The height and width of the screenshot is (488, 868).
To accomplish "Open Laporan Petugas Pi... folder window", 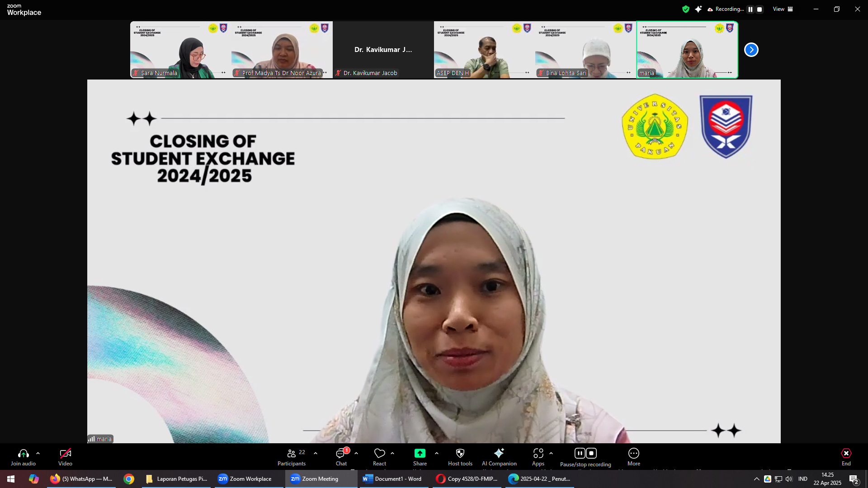I will coord(176,479).
